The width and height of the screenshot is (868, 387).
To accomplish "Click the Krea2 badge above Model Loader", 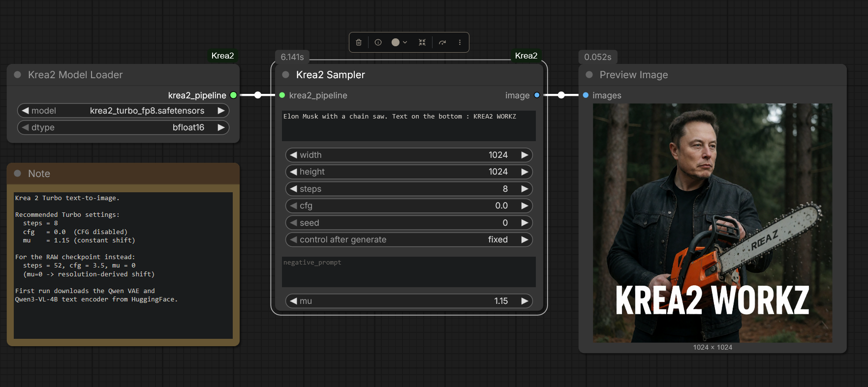I will point(222,56).
